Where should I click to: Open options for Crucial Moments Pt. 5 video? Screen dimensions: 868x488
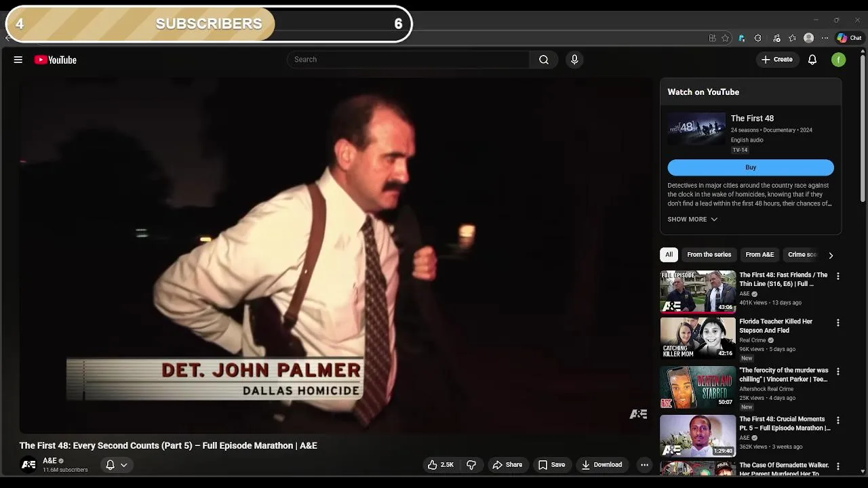pos(838,420)
